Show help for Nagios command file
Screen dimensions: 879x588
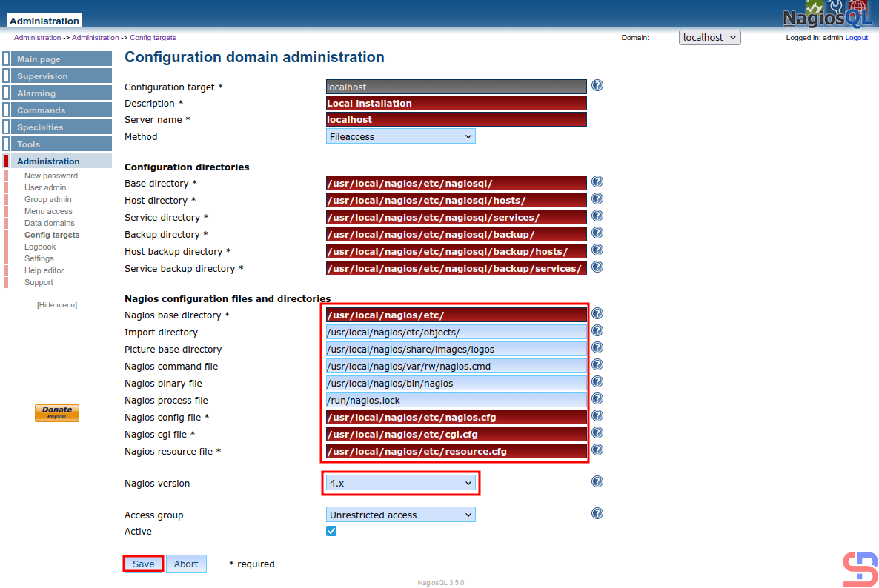click(x=597, y=365)
